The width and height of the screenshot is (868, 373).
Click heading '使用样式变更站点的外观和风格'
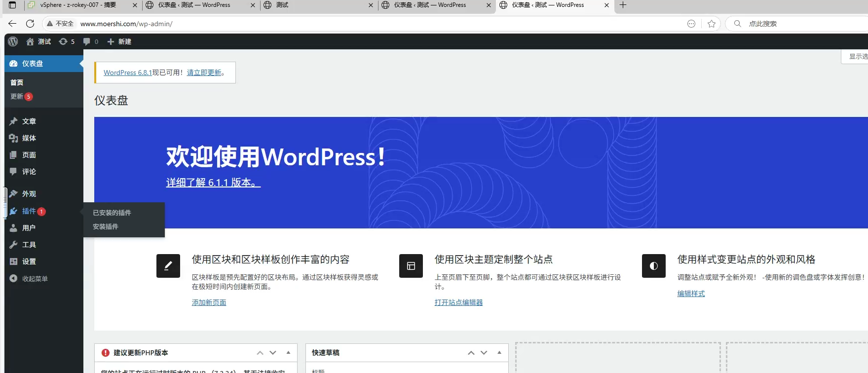747,260
